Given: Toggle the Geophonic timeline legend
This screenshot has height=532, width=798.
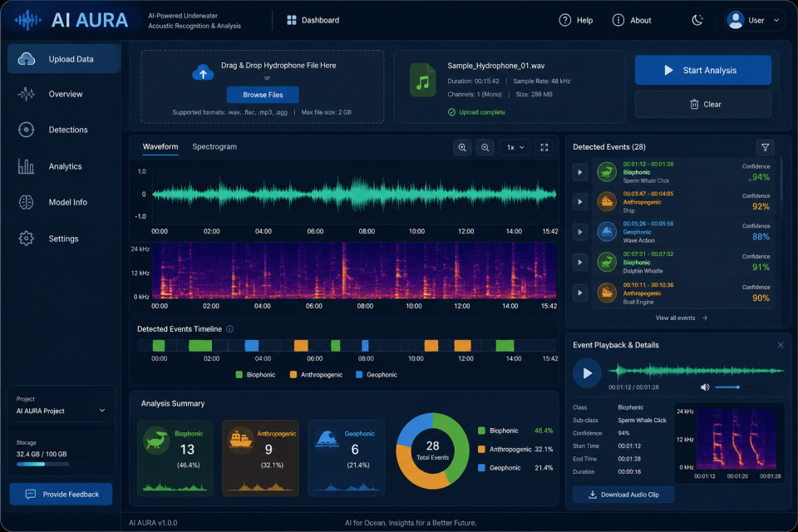Looking at the screenshot, I should coord(376,375).
